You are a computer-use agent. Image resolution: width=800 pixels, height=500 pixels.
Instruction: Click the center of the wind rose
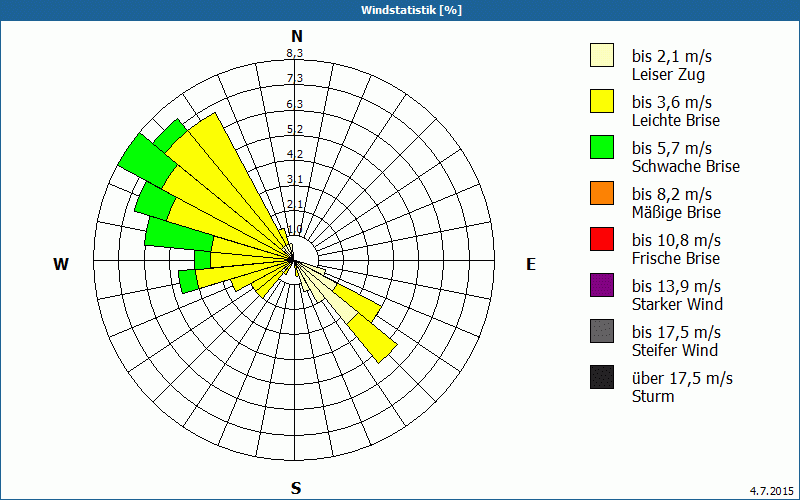pyautogui.click(x=292, y=260)
